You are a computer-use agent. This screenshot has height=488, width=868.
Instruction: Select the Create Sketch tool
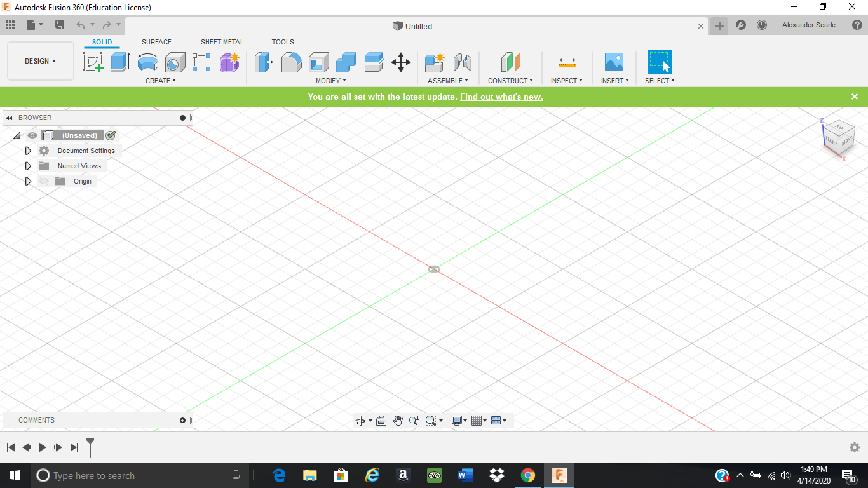coord(93,62)
